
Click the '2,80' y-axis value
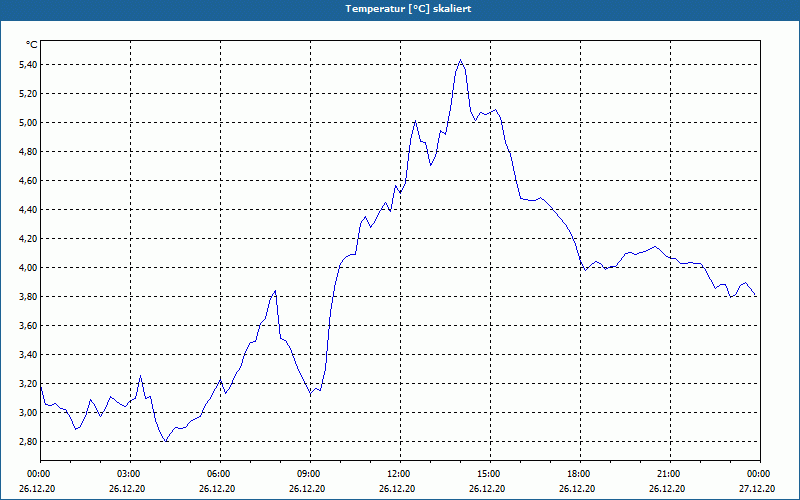click(x=28, y=442)
